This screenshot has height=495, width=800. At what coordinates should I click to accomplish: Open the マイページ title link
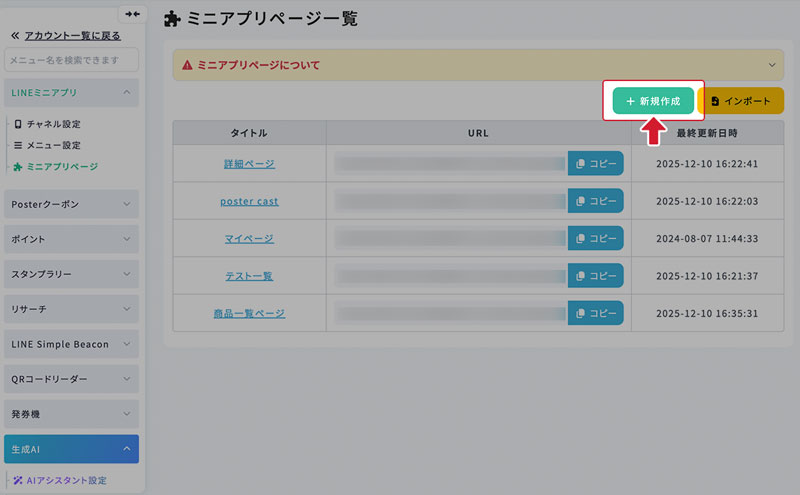249,238
